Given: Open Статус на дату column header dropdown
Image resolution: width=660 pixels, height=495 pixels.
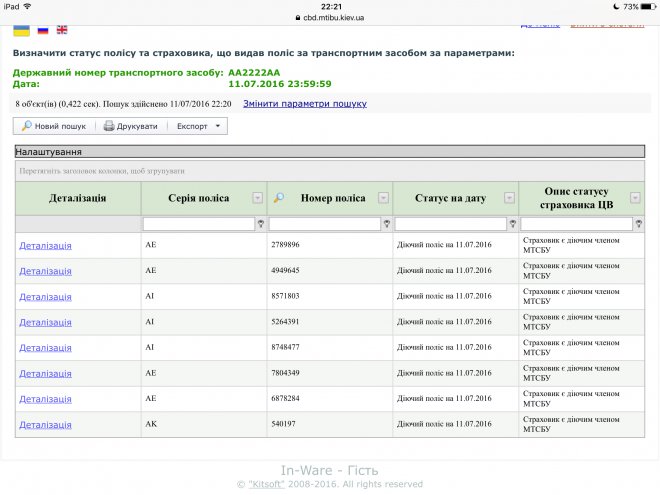Looking at the screenshot, I should pos(509,198).
